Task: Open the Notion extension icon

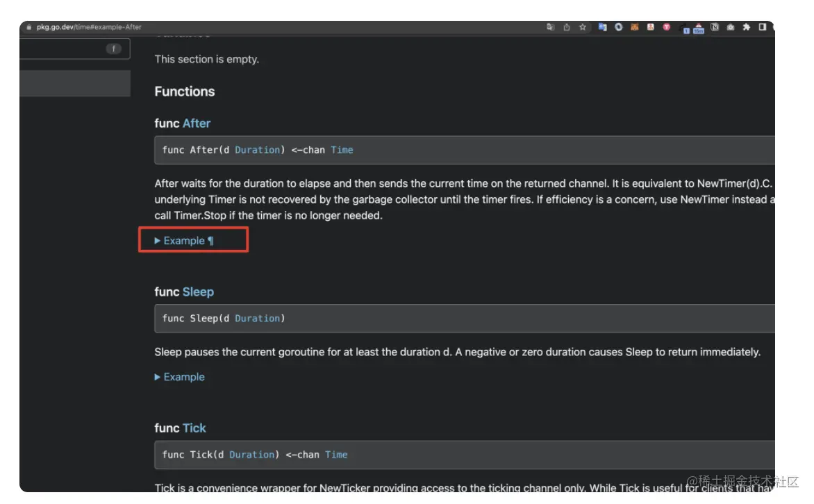Action: point(715,27)
